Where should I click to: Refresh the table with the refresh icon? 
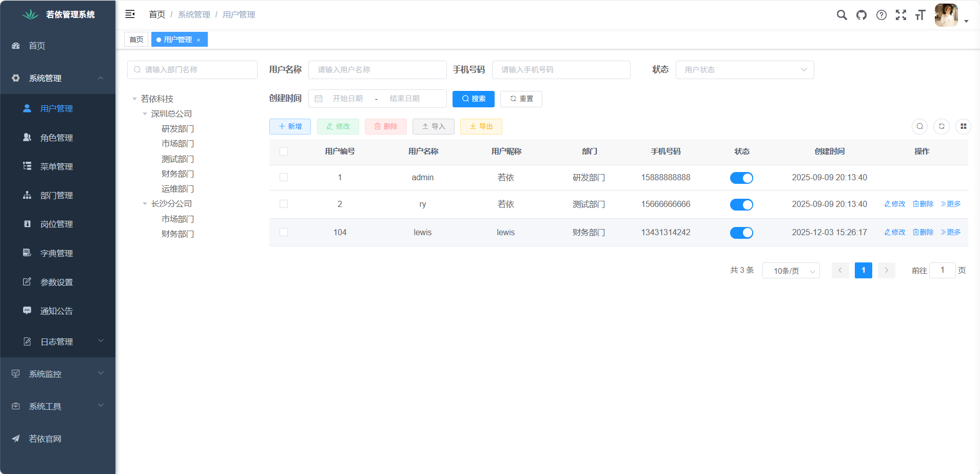[942, 126]
